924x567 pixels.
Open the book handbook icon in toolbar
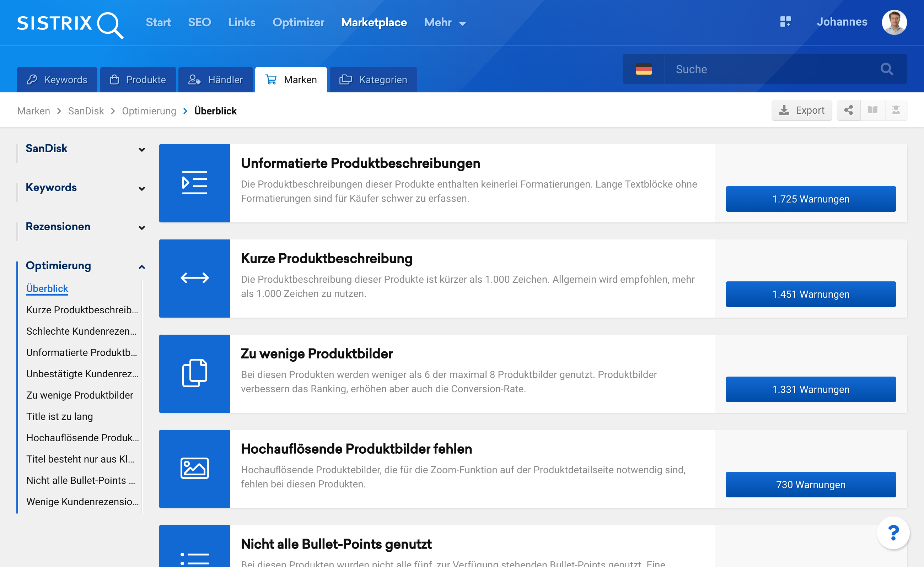tap(872, 110)
